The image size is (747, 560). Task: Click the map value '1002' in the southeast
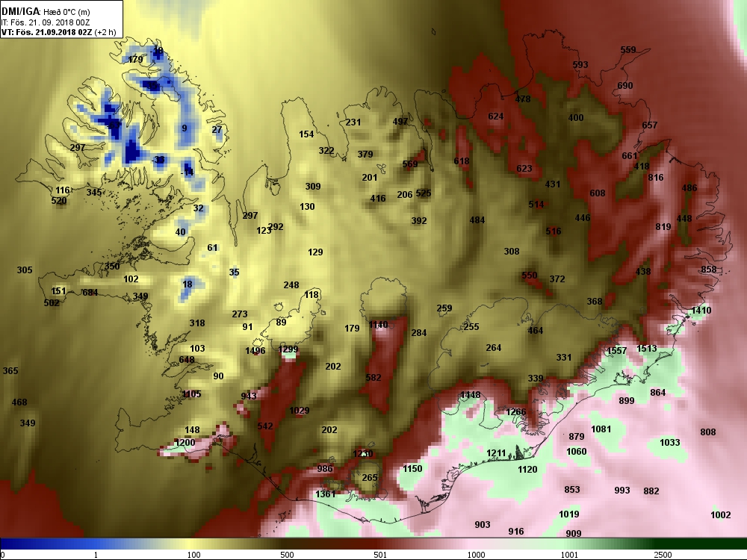coord(720,515)
